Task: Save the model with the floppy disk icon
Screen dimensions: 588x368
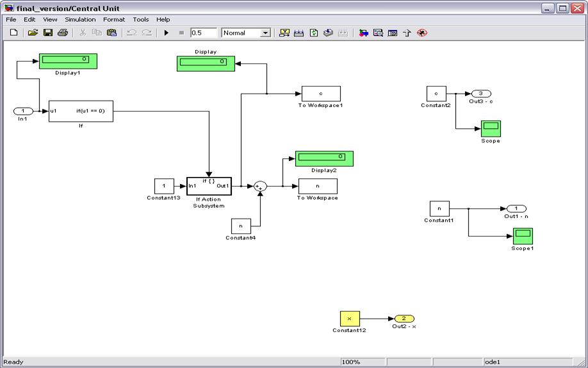Action: pos(48,33)
